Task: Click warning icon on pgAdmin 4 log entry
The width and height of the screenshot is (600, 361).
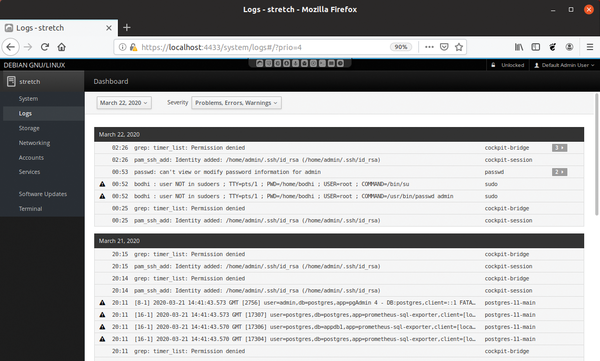Action: (102, 303)
